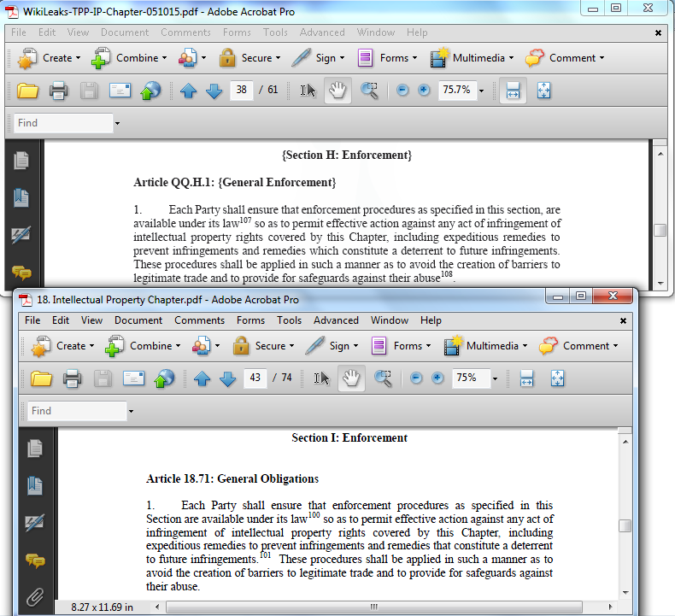Click Find field in Intellectual Property window

pyautogui.click(x=77, y=411)
